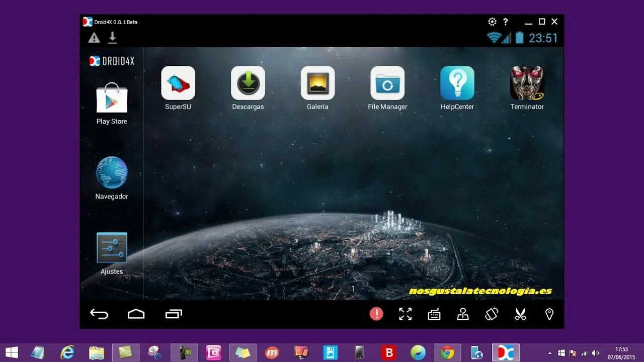
Task: Open the orange m taskbar app
Action: [272, 352]
